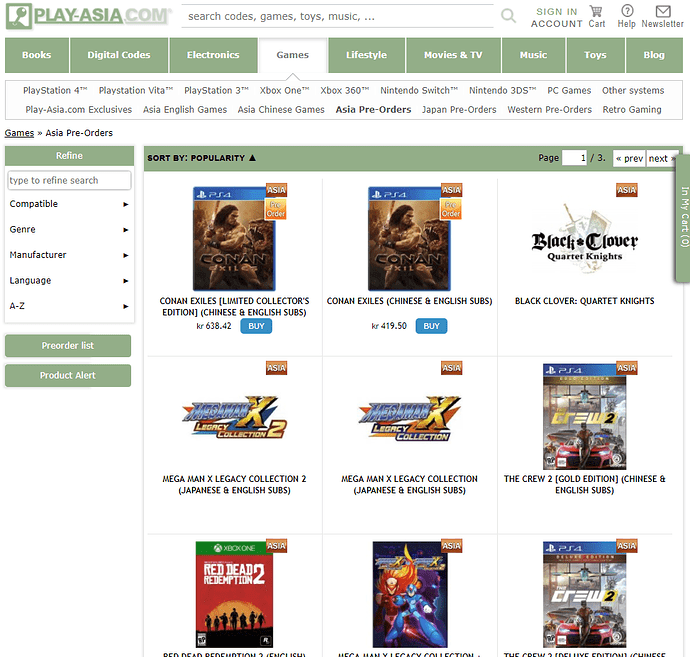Open The Crew 2 Deluxe Edition cover
Image resolution: width=690 pixels, height=657 pixels.
coord(585,595)
